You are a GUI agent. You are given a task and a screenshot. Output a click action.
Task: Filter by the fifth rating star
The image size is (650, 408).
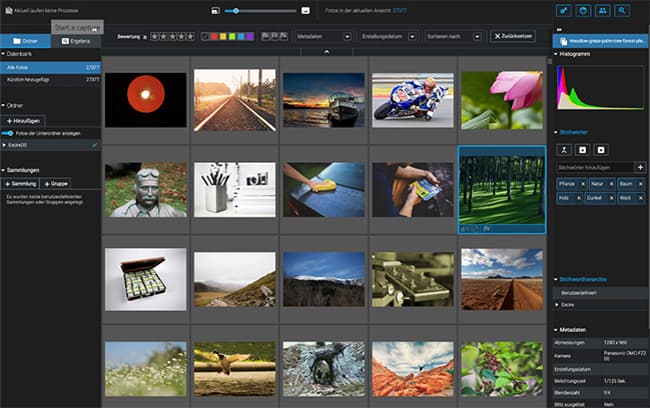click(x=190, y=36)
